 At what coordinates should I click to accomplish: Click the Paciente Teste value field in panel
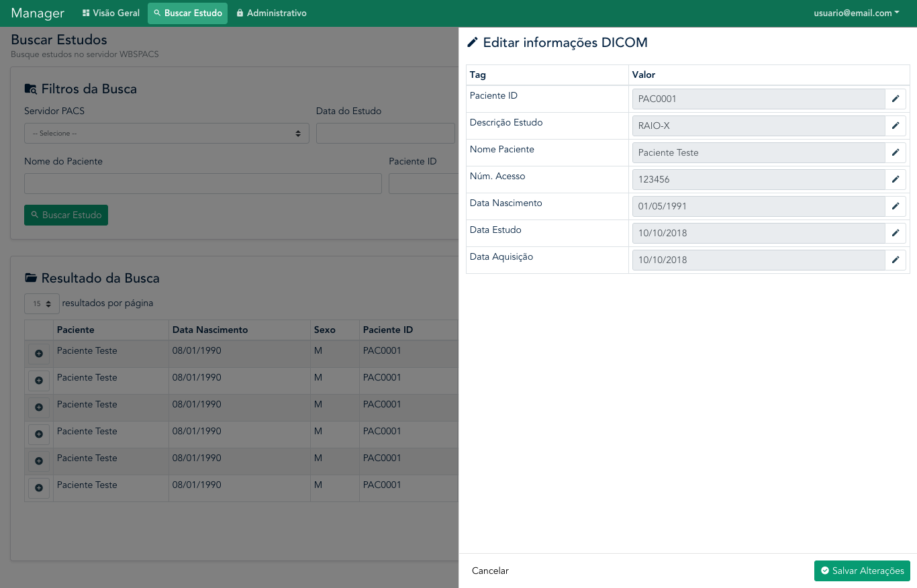tap(759, 152)
